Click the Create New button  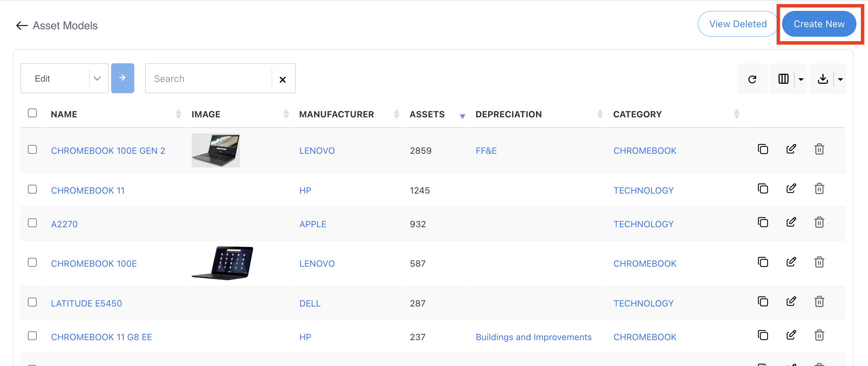819,24
